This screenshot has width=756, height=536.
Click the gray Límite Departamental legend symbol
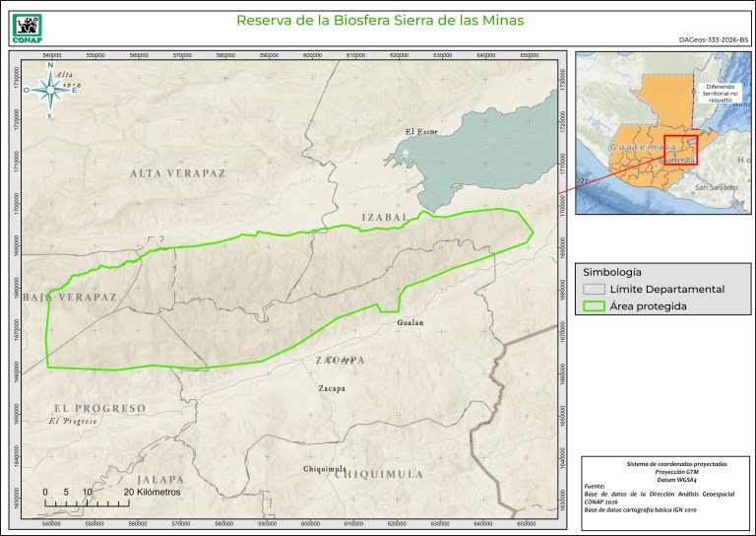pos(593,289)
